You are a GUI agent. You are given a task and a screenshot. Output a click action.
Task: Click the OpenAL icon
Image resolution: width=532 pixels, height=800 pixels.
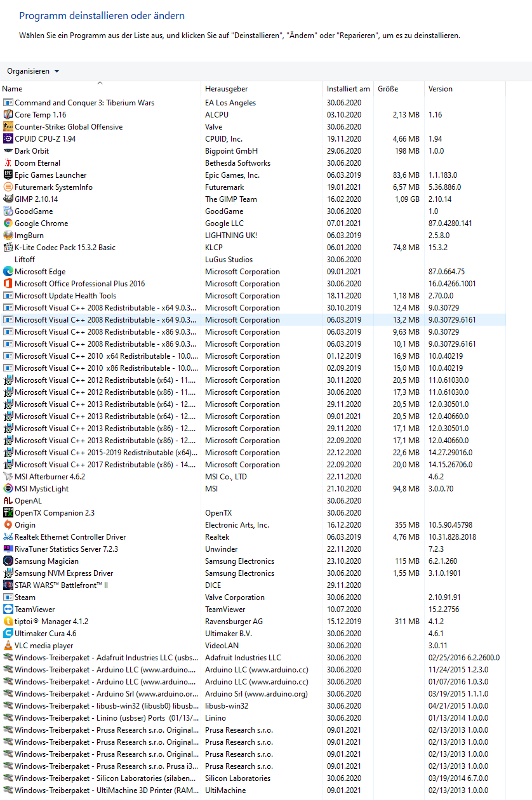point(8,501)
